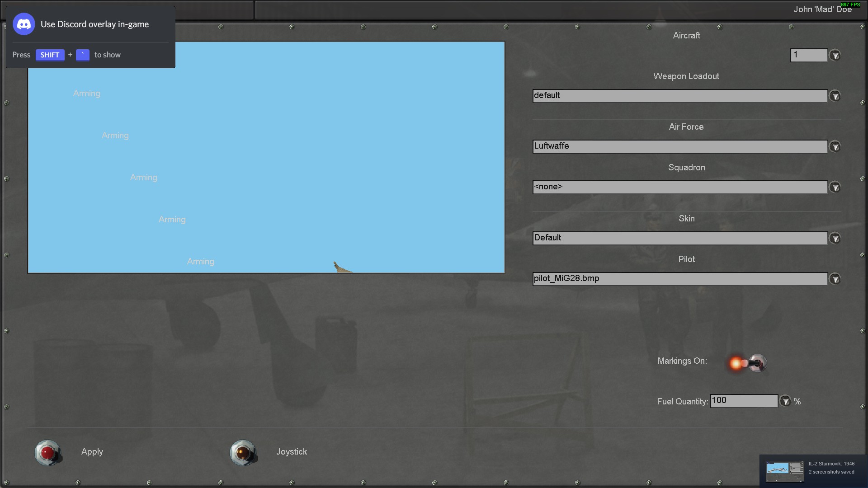Click the Joystick text label
The width and height of the screenshot is (868, 488).
(x=292, y=452)
